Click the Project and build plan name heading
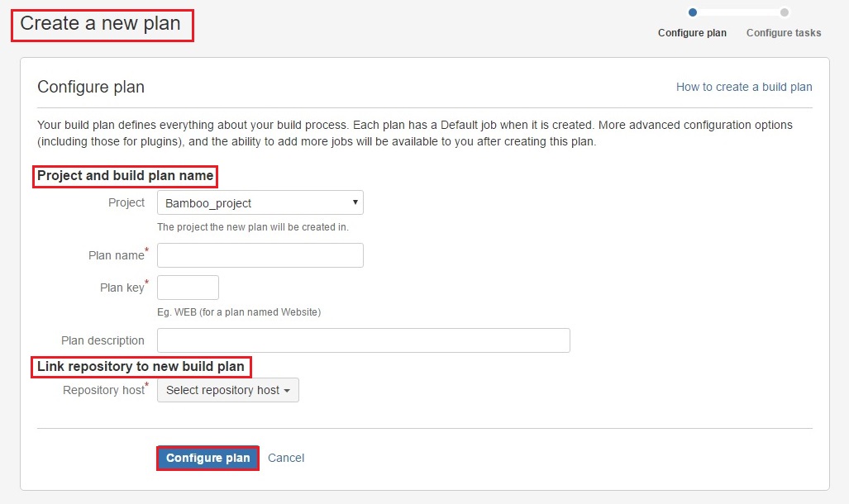849x504 pixels. 125,176
